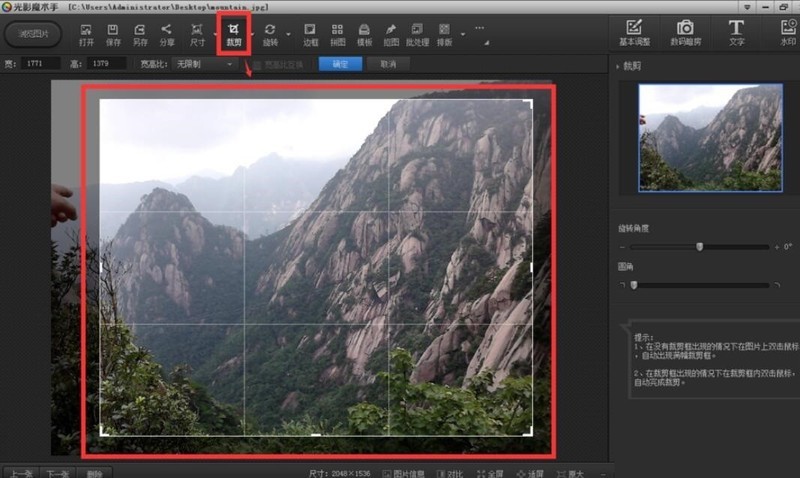Open the Template (模板) tool
Viewport: 800px width, 478px height.
[364, 34]
